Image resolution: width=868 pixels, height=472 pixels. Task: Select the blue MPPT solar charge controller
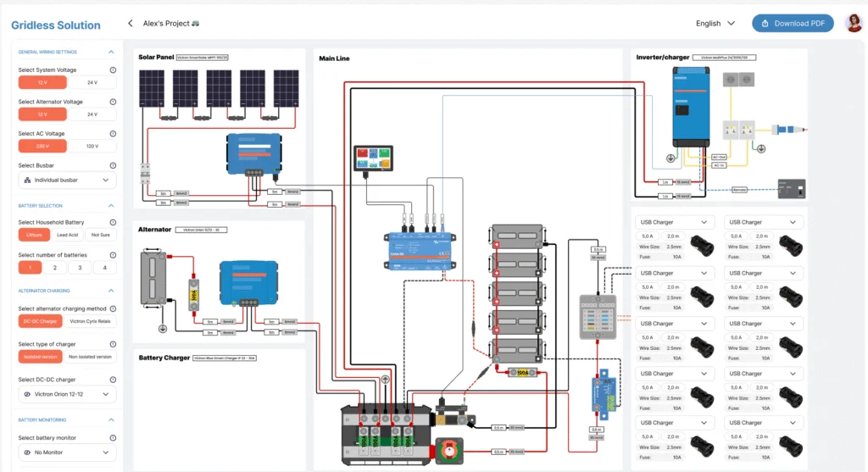254,155
